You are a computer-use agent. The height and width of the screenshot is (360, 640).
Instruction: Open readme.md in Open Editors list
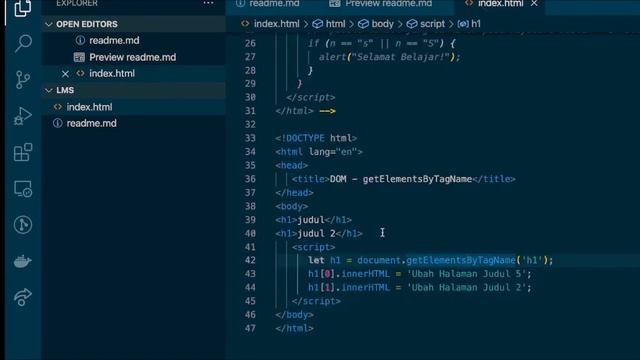[114, 40]
